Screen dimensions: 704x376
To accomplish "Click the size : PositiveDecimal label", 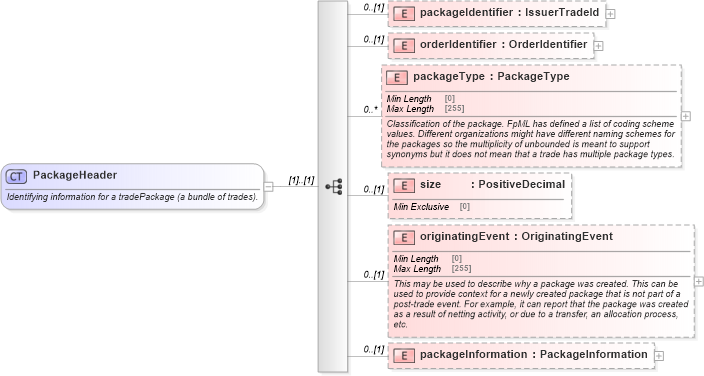I will [492, 185].
